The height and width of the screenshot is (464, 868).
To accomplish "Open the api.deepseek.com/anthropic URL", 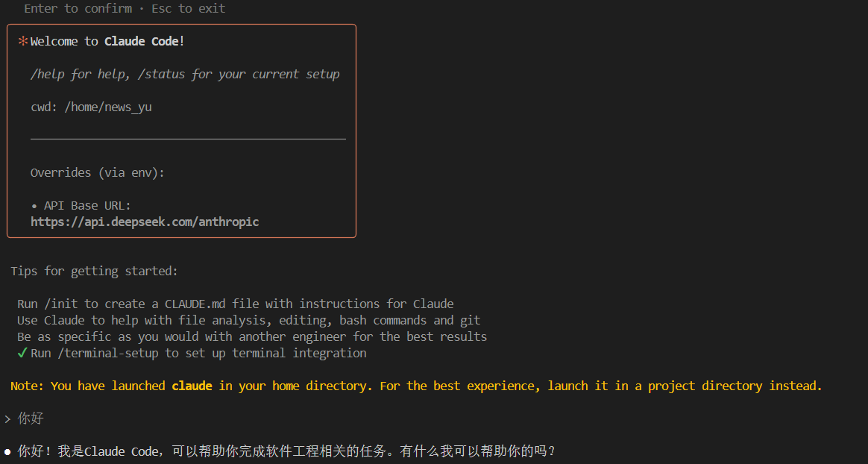I will point(145,222).
